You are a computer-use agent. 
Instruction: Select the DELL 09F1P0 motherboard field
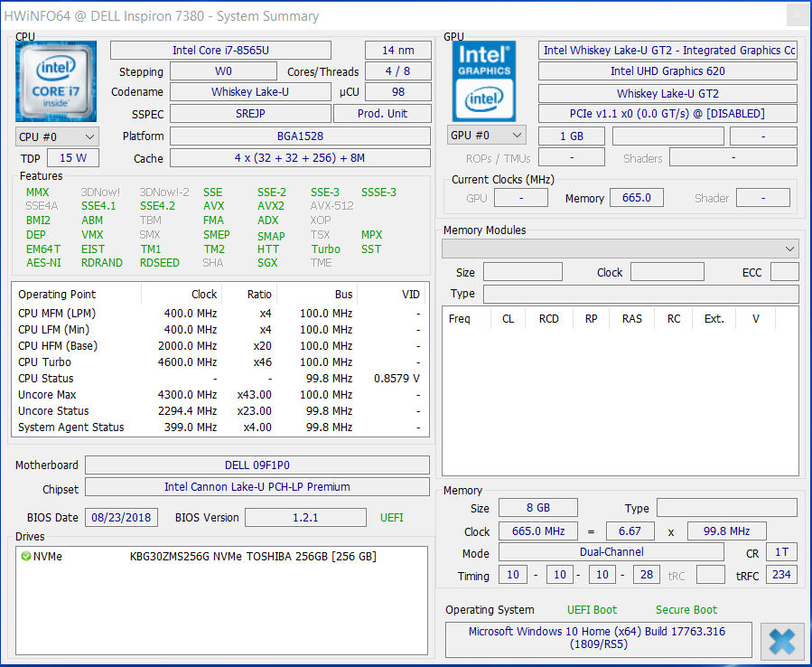[x=257, y=465]
